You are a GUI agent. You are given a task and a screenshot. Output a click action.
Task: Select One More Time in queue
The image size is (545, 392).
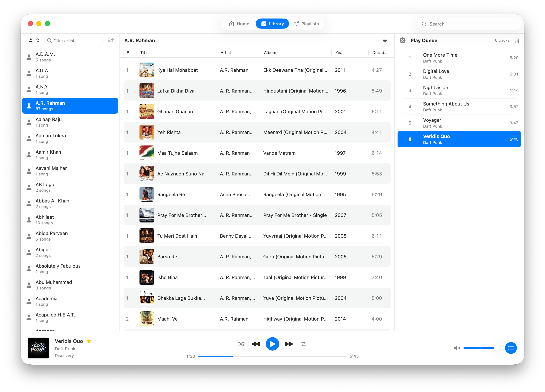click(459, 58)
